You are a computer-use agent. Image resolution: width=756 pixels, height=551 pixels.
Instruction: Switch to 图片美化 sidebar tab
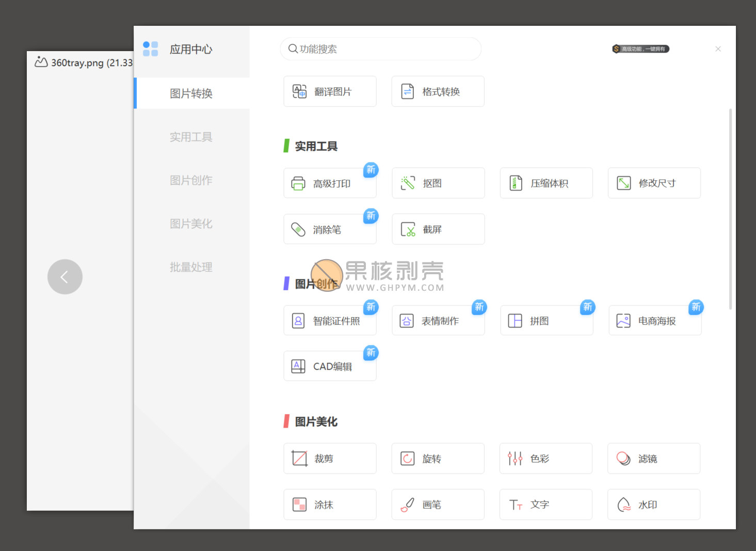[x=191, y=224]
